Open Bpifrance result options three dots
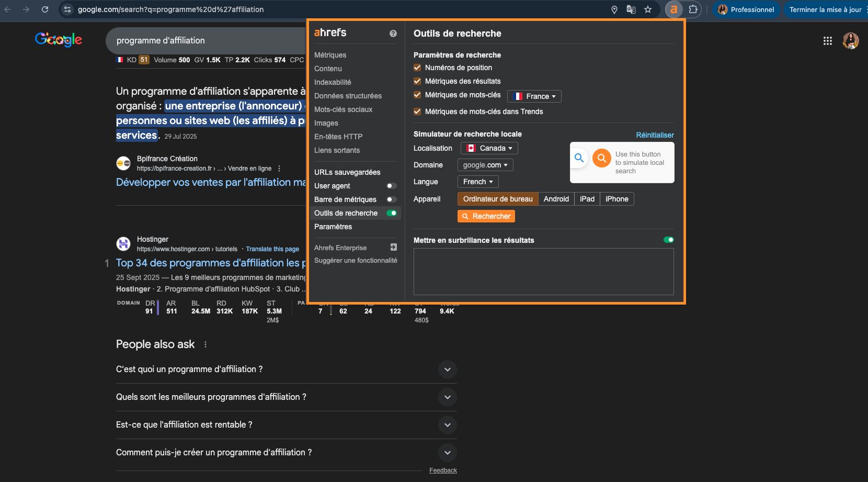This screenshot has width=868, height=482. (279, 169)
